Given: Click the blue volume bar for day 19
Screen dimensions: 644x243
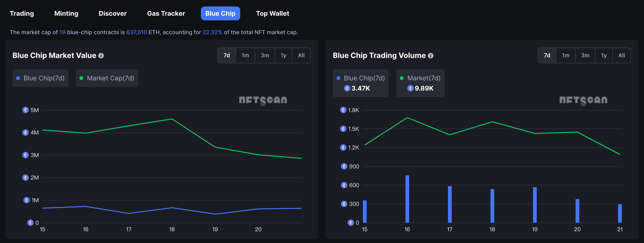Looking at the screenshot, I should point(535,205).
